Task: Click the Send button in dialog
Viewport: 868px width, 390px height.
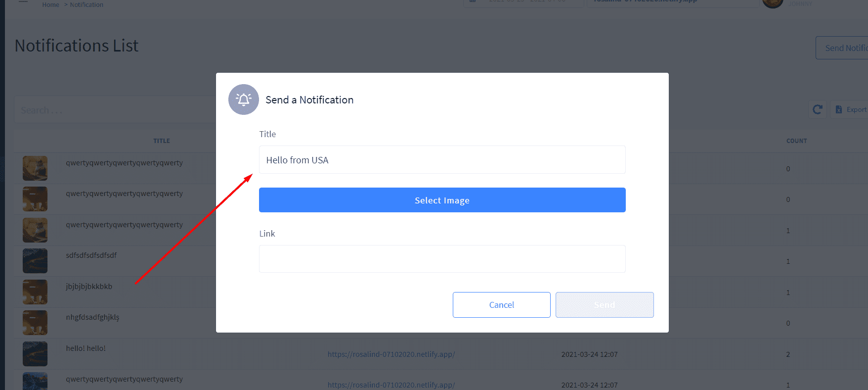Action: click(605, 305)
